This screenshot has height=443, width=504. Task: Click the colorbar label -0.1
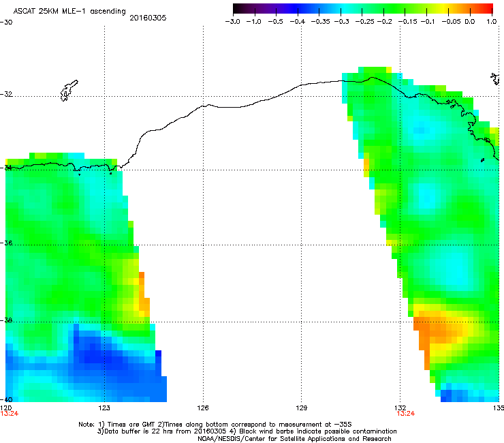tap(428, 22)
